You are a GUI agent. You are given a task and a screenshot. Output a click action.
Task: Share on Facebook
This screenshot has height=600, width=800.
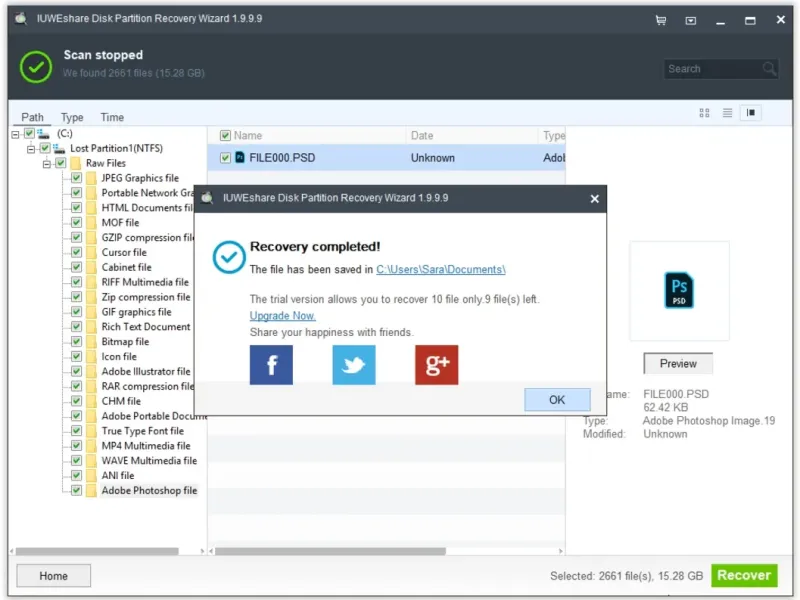tap(271, 365)
